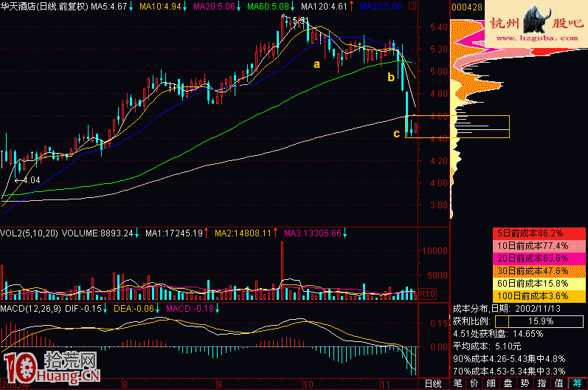Open the 值 tab
Viewport: 588px width, 390px height.
pos(558,383)
